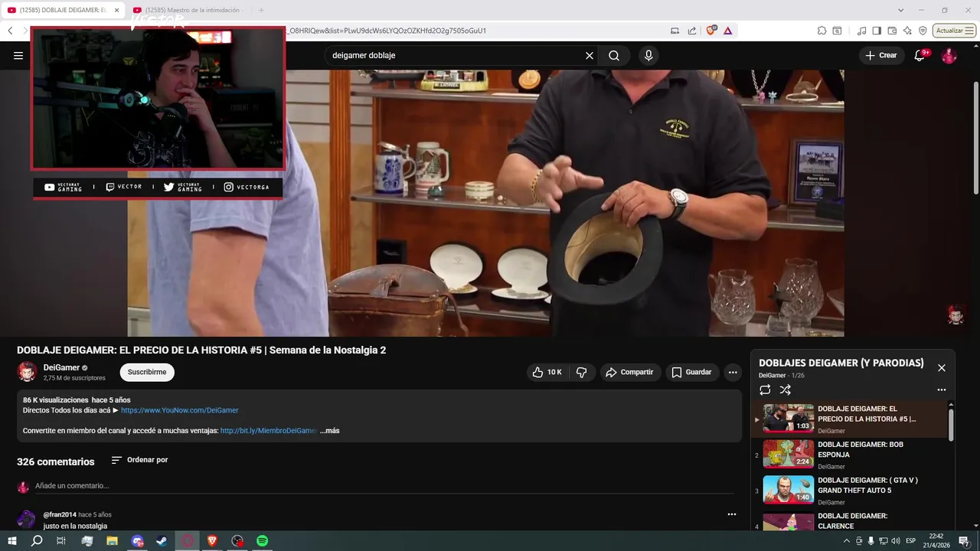Clear the search text with the X
The width and height of the screenshot is (980, 551).
[x=590, y=55]
